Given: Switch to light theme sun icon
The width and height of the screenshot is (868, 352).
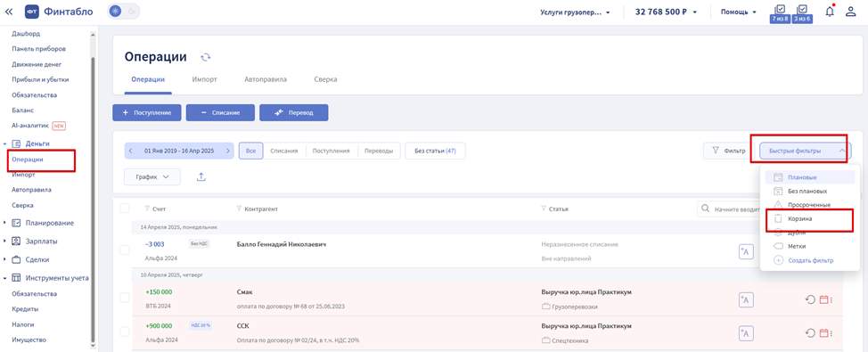Looking at the screenshot, I should click(x=115, y=11).
